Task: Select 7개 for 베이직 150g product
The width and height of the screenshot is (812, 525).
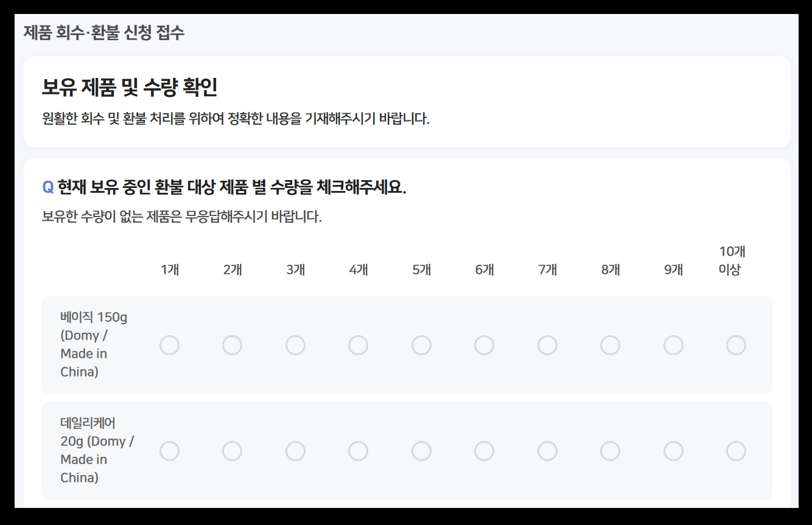Action: [x=547, y=345]
